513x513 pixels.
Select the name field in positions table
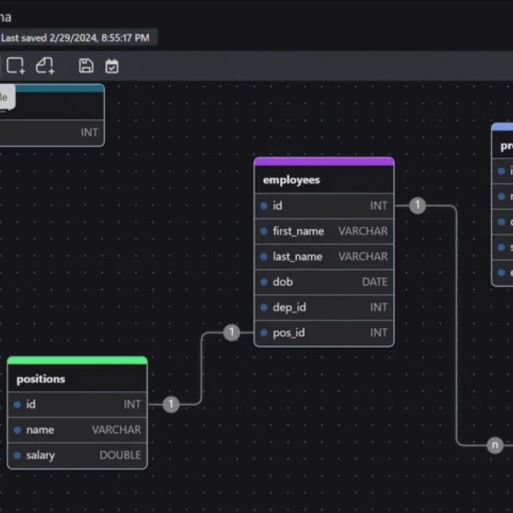(77, 430)
